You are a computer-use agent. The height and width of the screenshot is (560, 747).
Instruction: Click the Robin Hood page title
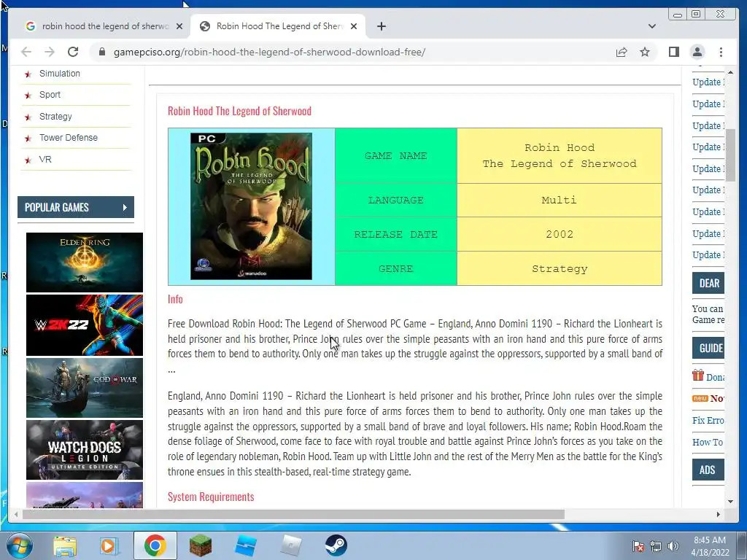(239, 111)
